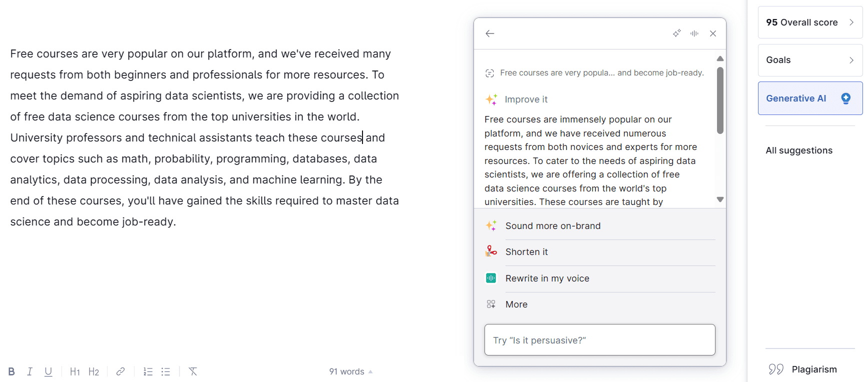Click the word 'University' in the document

tap(36, 138)
